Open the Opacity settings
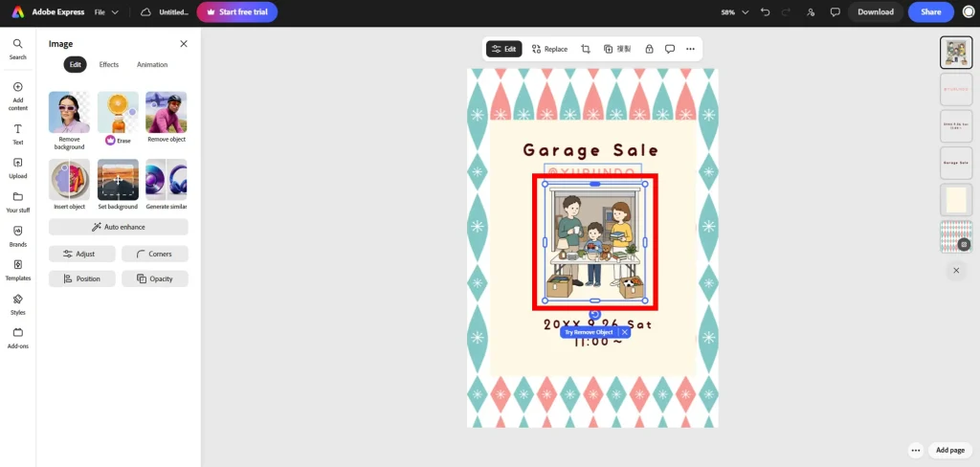This screenshot has width=980, height=467. tap(155, 278)
